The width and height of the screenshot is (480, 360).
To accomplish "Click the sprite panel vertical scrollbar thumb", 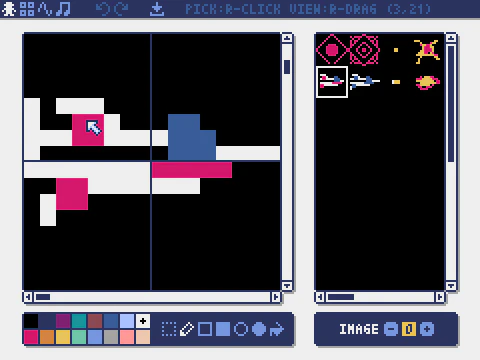I will pos(451,104).
